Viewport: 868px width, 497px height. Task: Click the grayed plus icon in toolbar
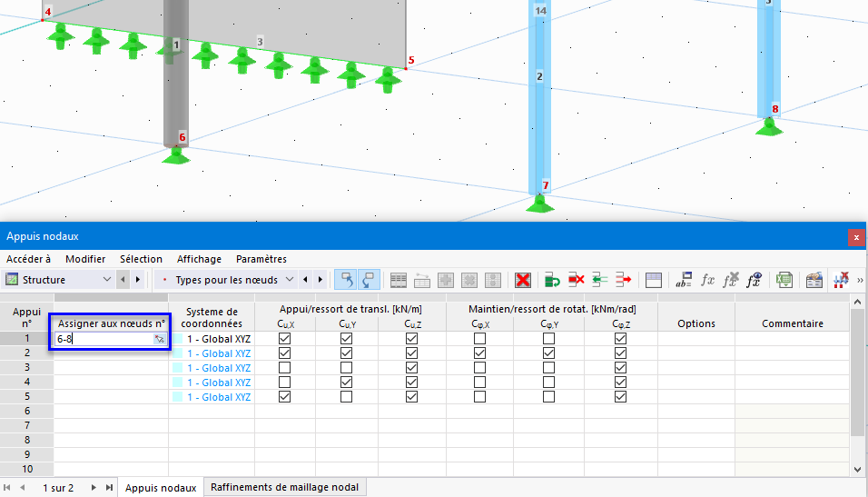point(446,280)
